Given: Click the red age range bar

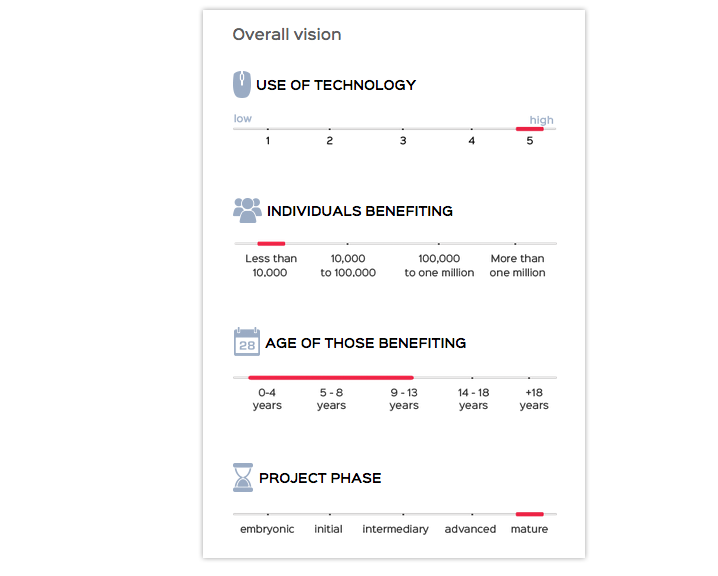Looking at the screenshot, I should (331, 378).
